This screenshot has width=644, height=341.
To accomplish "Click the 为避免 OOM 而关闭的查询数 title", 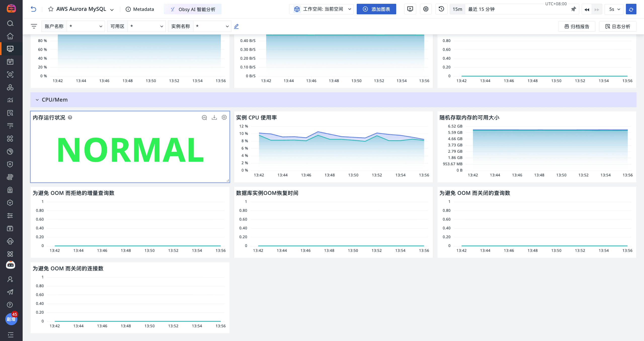I will click(475, 193).
